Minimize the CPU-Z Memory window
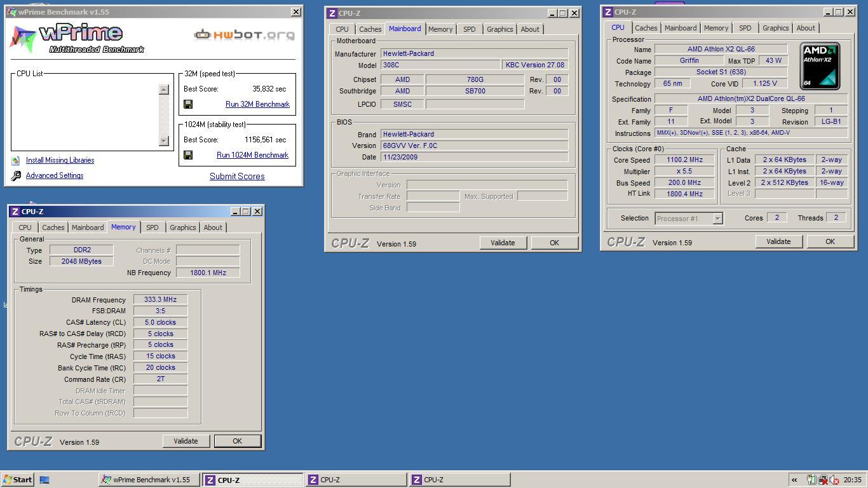This screenshot has width=868, height=488. (235, 212)
